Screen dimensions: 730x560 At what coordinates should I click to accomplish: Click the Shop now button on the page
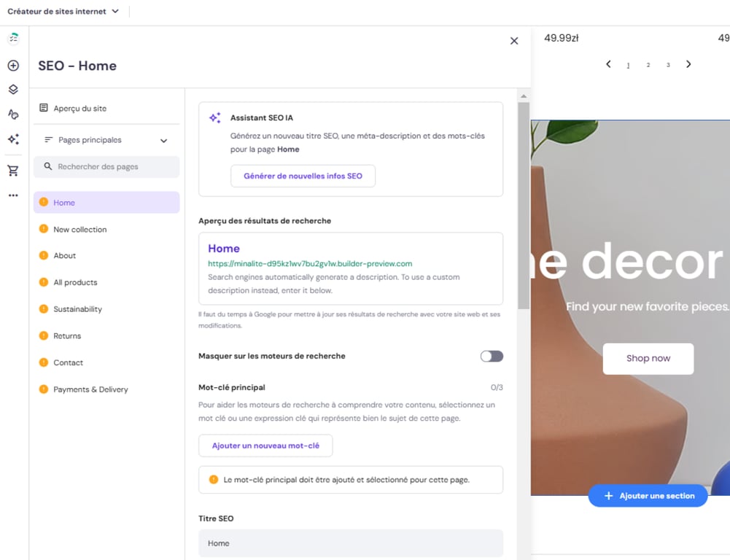[x=648, y=358]
